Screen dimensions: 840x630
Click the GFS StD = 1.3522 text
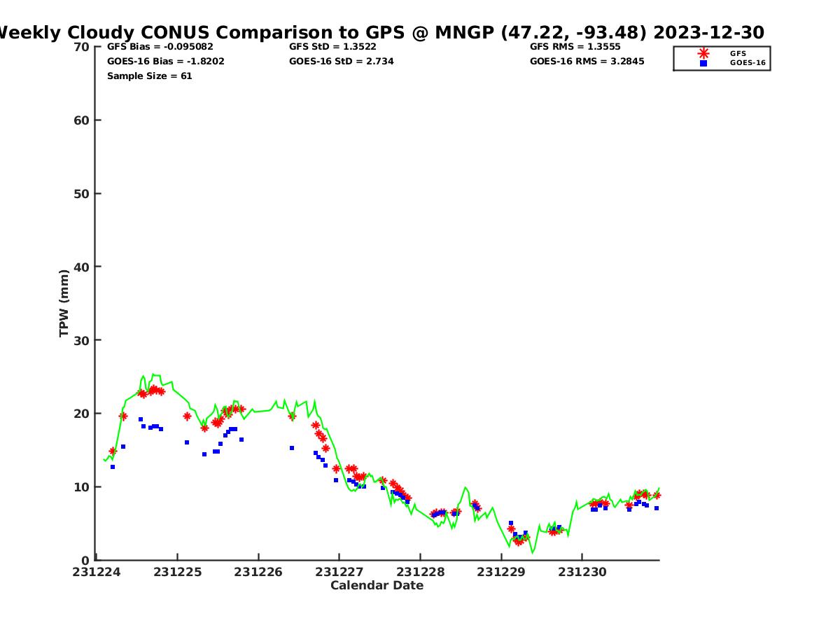tap(332, 47)
